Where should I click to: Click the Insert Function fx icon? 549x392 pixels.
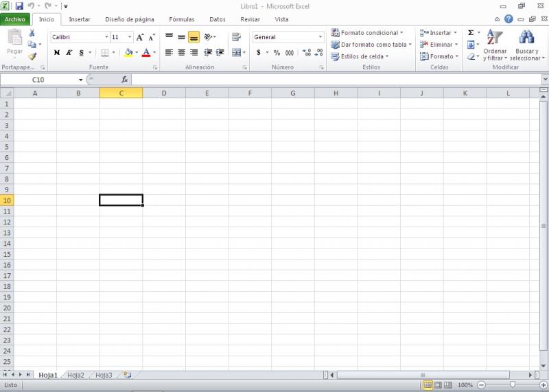coord(124,80)
